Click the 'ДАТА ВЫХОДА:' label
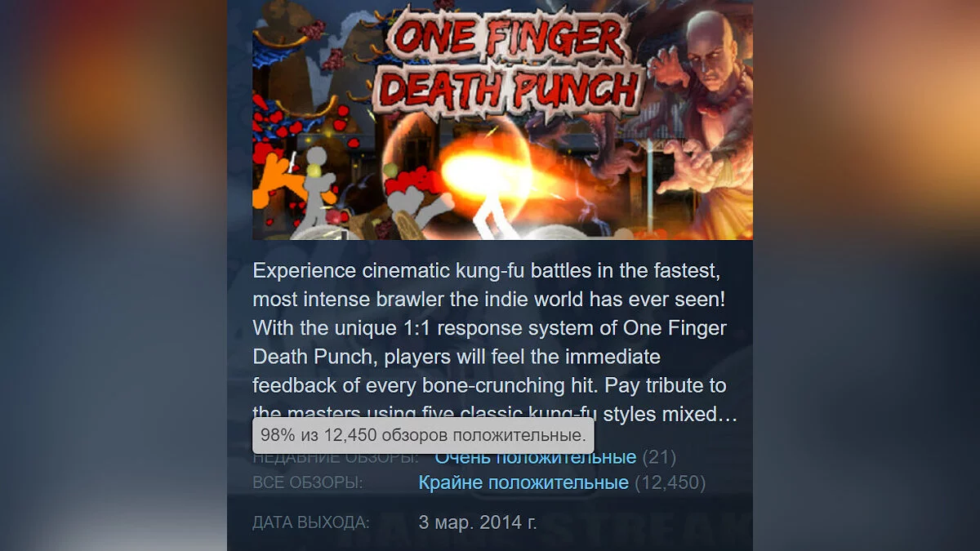 pos(311,522)
